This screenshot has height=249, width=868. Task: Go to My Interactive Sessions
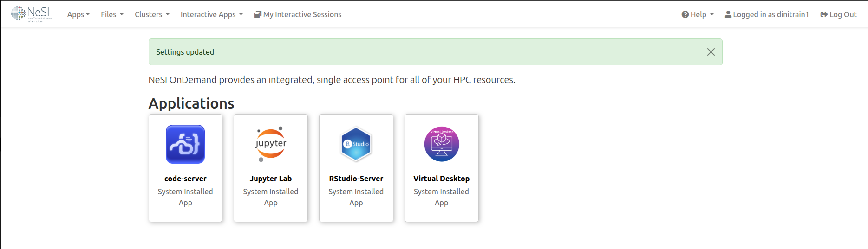click(302, 14)
